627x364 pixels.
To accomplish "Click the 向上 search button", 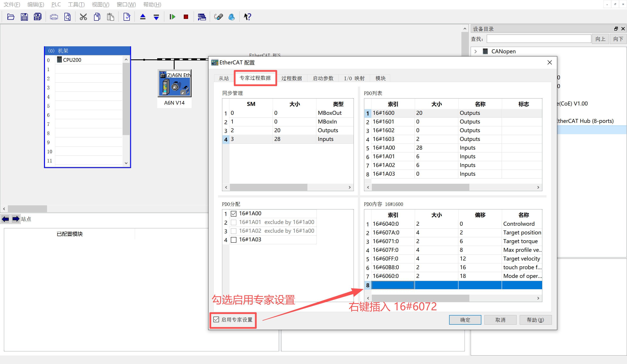I will pyautogui.click(x=600, y=39).
